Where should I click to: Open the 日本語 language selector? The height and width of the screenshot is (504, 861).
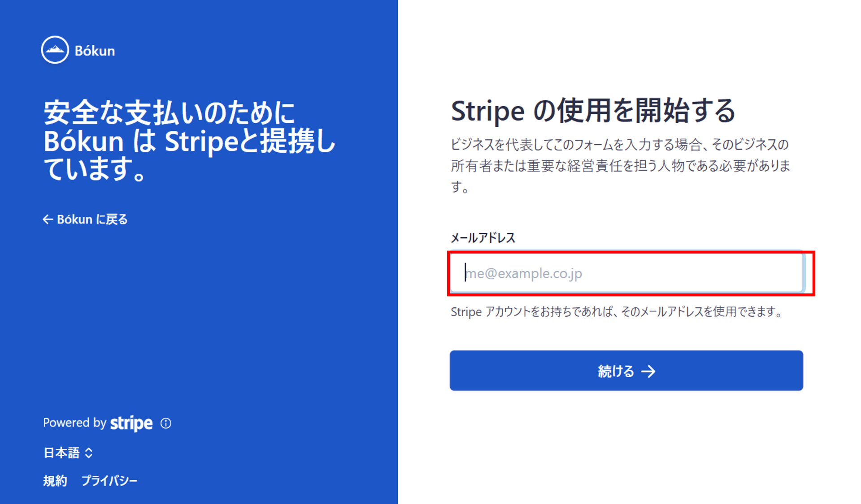click(61, 452)
